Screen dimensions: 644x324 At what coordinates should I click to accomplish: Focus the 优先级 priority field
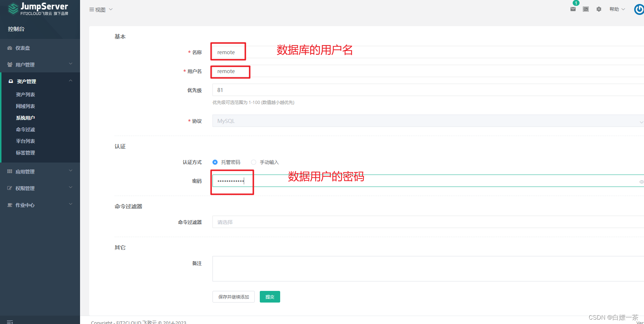pos(428,90)
